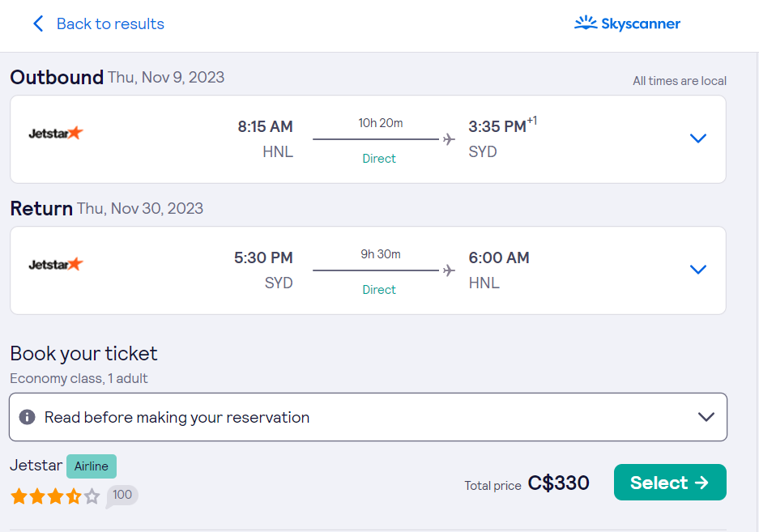
Task: Click the review count speech bubble
Action: [x=122, y=496]
